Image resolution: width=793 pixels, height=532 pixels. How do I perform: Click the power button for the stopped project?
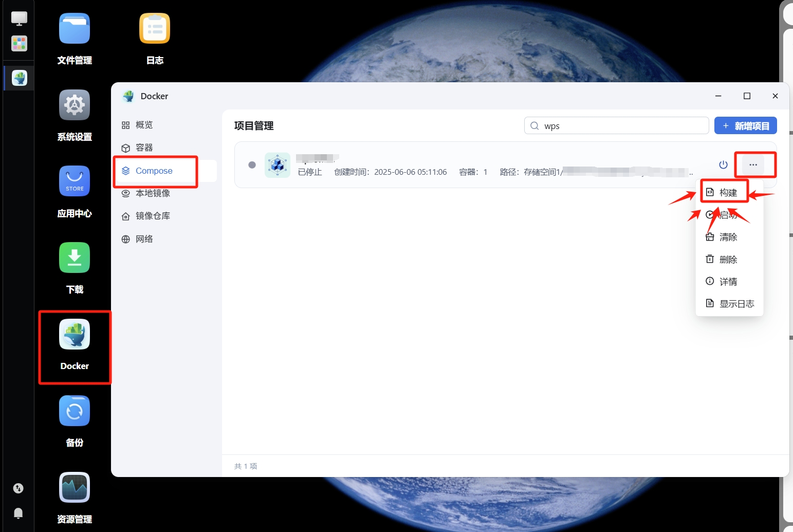pyautogui.click(x=723, y=165)
